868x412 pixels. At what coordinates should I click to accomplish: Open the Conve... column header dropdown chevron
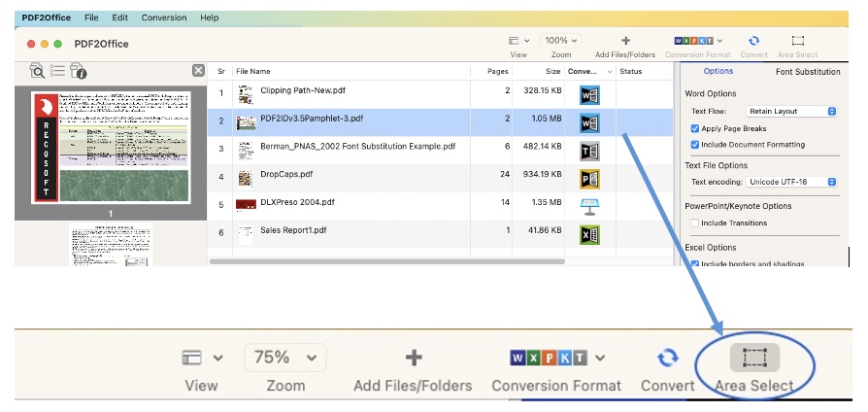(x=610, y=72)
